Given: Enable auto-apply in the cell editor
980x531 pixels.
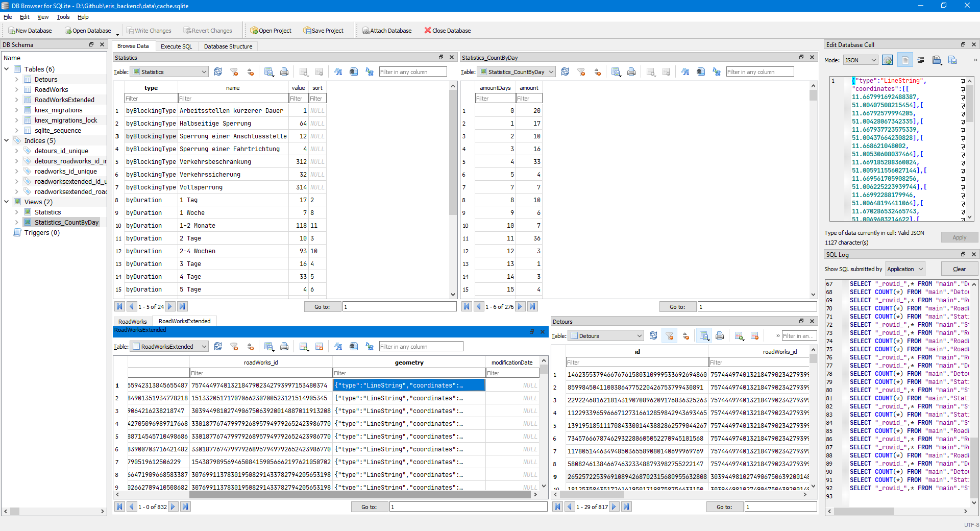Looking at the screenshot, I should click(x=888, y=60).
